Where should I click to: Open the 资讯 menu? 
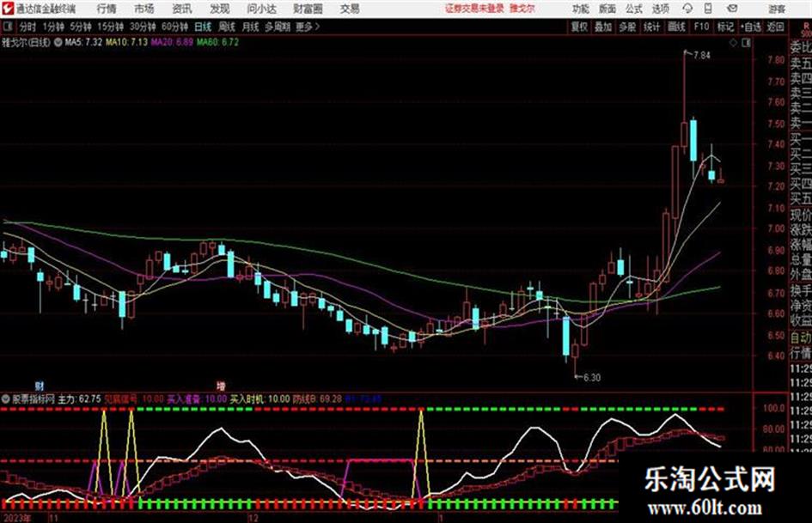point(182,9)
